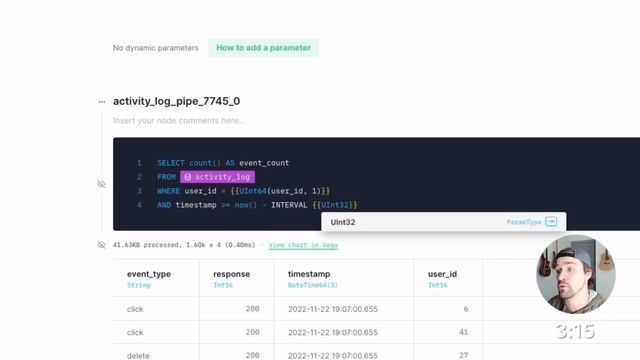Toggle results visibility eye beside processed stats
This screenshot has width=640, height=360.
[x=101, y=244]
